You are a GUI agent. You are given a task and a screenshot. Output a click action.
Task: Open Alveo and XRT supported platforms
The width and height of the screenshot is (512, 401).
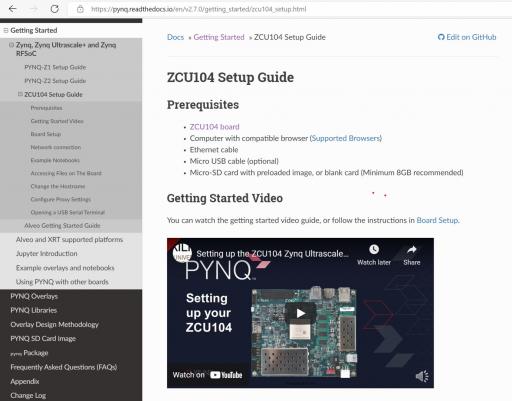[x=69, y=240]
